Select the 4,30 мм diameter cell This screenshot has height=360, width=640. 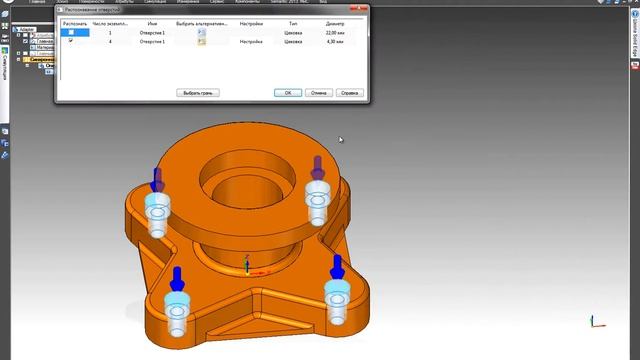335,42
